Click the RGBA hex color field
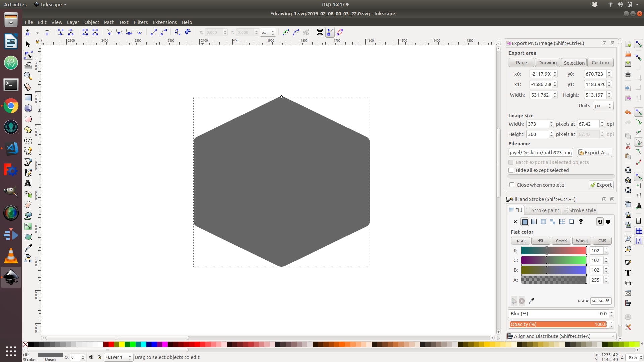The width and height of the screenshot is (644, 362). click(600, 301)
